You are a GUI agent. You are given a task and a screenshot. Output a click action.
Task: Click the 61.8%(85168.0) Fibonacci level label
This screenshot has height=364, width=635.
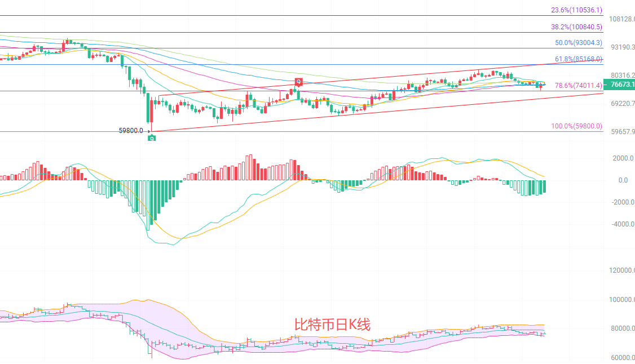(579, 59)
